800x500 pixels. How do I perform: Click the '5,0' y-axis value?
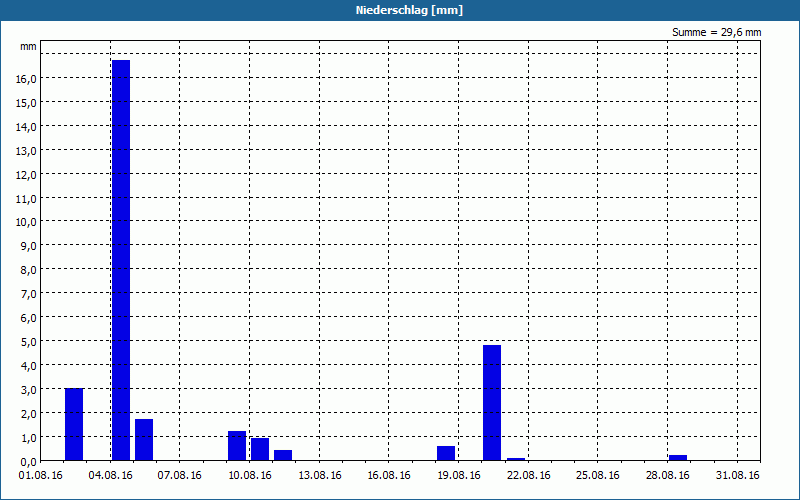point(30,341)
